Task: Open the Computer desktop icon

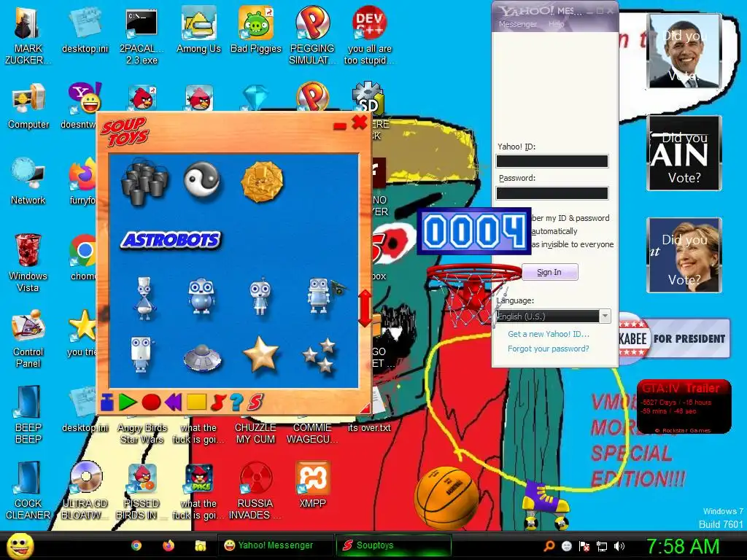Action: 28,106
